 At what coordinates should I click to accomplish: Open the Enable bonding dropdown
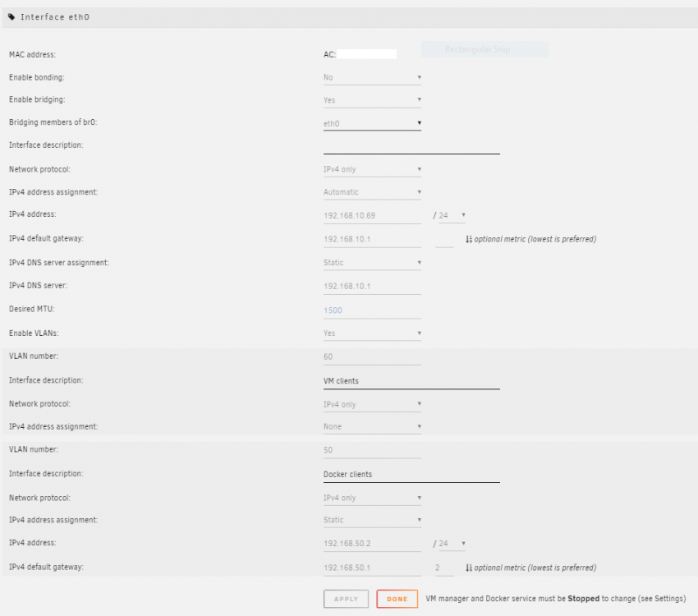coord(372,77)
